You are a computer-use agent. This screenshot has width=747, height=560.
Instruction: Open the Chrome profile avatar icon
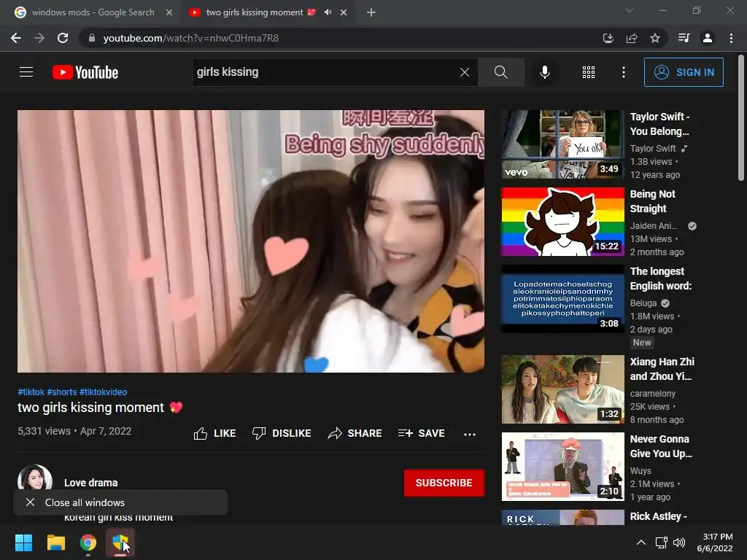[x=708, y=38]
